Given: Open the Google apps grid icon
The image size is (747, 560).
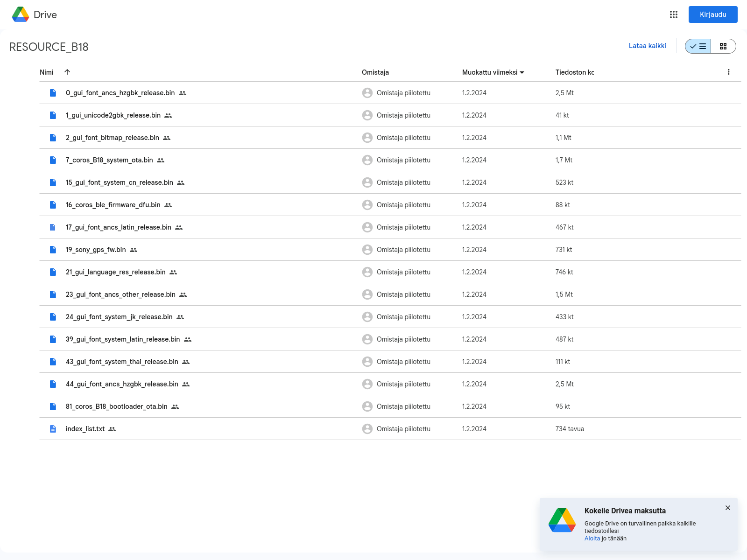Looking at the screenshot, I should [673, 14].
